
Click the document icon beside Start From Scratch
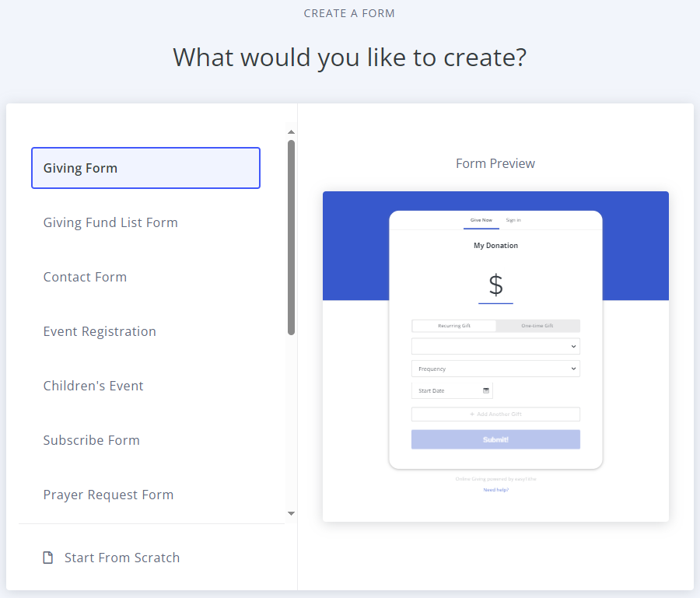click(x=47, y=557)
